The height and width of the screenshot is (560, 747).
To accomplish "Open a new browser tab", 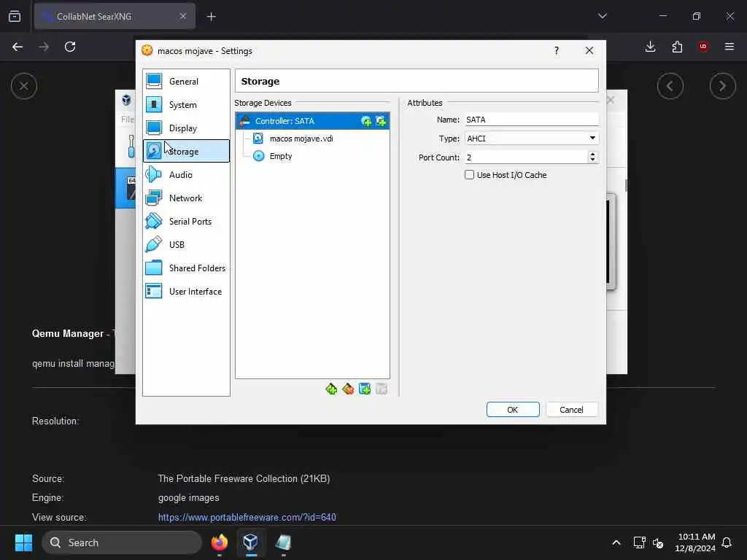I will [x=212, y=17].
